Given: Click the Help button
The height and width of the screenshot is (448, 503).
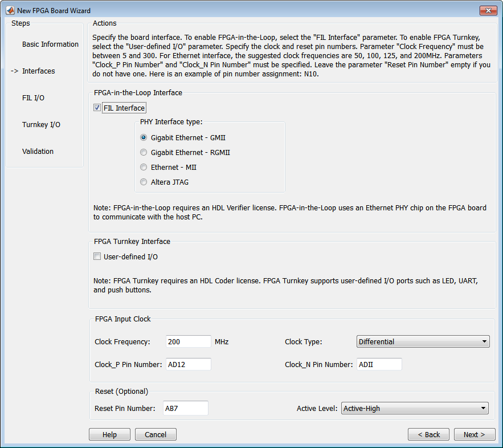Looking at the screenshot, I should 109,434.
